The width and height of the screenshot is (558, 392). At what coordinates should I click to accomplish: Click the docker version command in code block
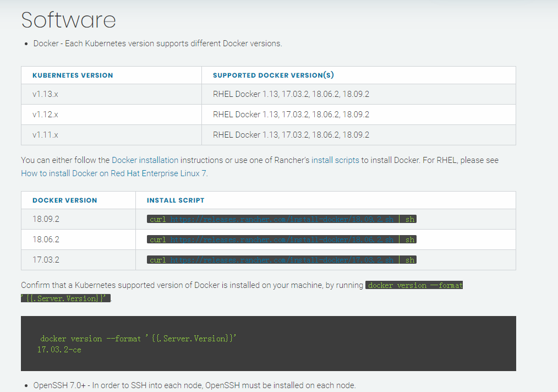coord(138,339)
